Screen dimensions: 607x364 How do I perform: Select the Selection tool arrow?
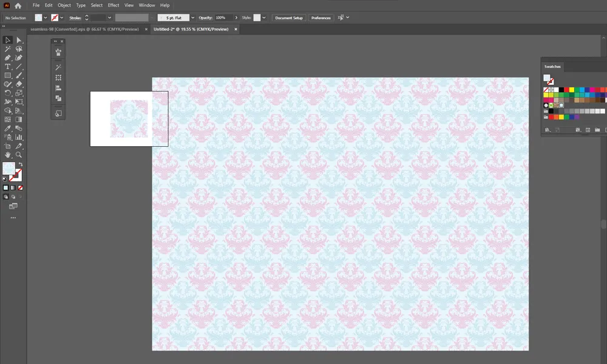point(7,40)
